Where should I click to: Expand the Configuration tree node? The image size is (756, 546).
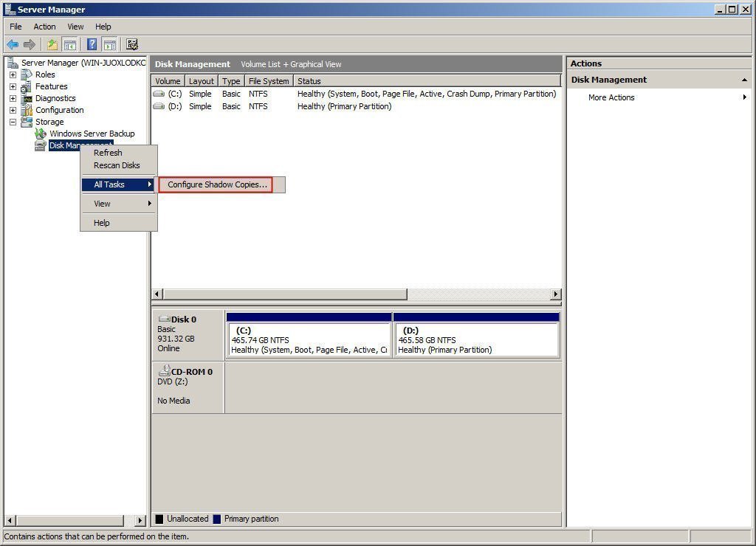click(13, 111)
